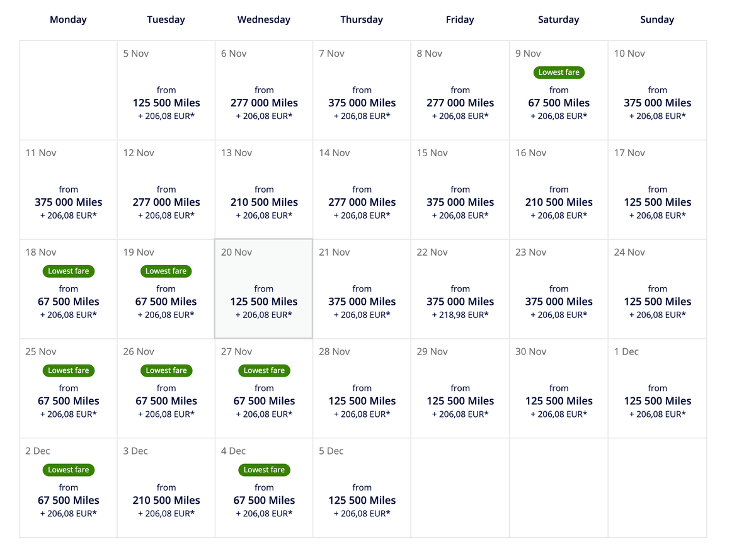Click the 125 500 Miles fare on 5 Dec

click(x=362, y=500)
